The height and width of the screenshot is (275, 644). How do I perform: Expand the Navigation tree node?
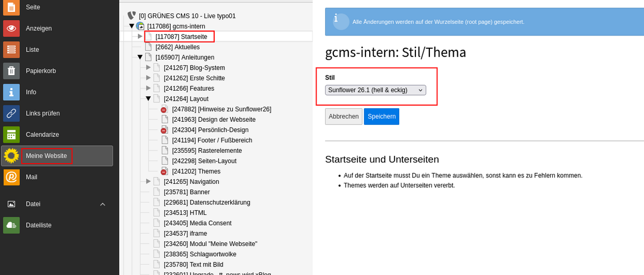149,182
